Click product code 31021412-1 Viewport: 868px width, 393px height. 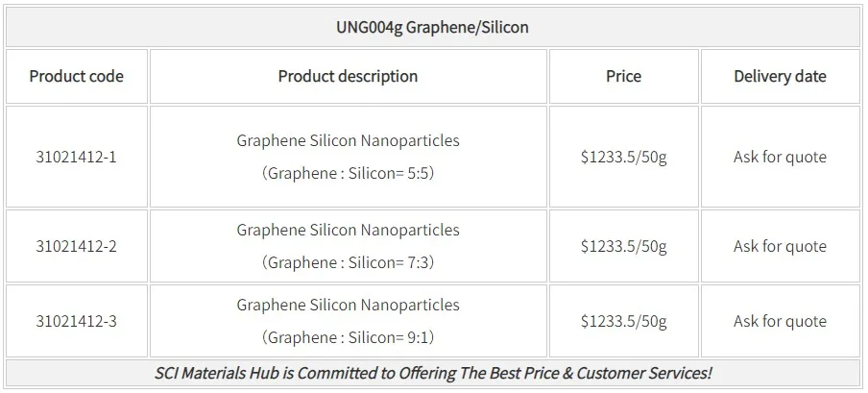(x=77, y=157)
